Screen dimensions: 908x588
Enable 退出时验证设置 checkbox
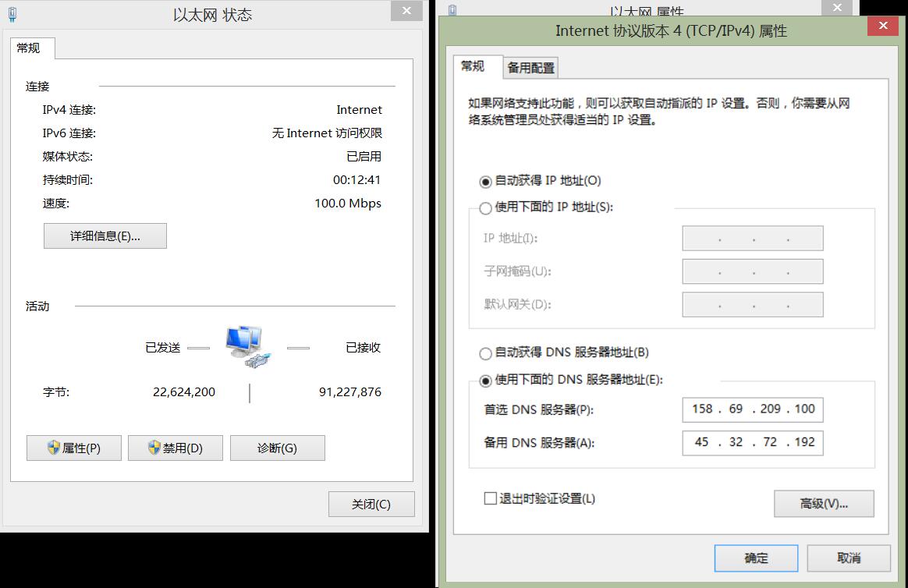point(491,498)
